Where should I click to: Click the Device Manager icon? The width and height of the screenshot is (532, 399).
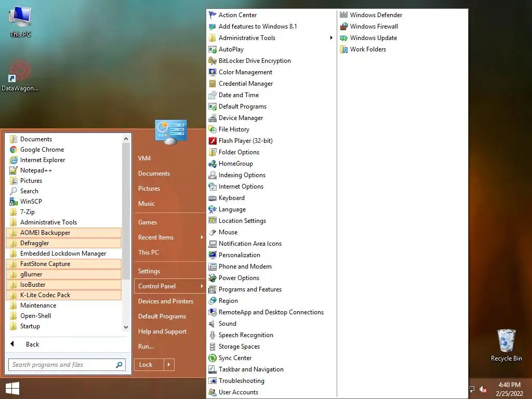point(212,118)
